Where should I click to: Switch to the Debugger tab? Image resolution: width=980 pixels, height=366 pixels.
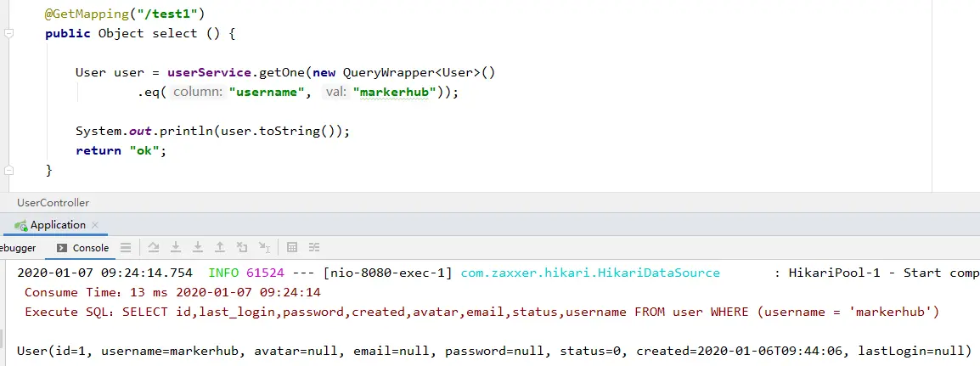[18, 248]
